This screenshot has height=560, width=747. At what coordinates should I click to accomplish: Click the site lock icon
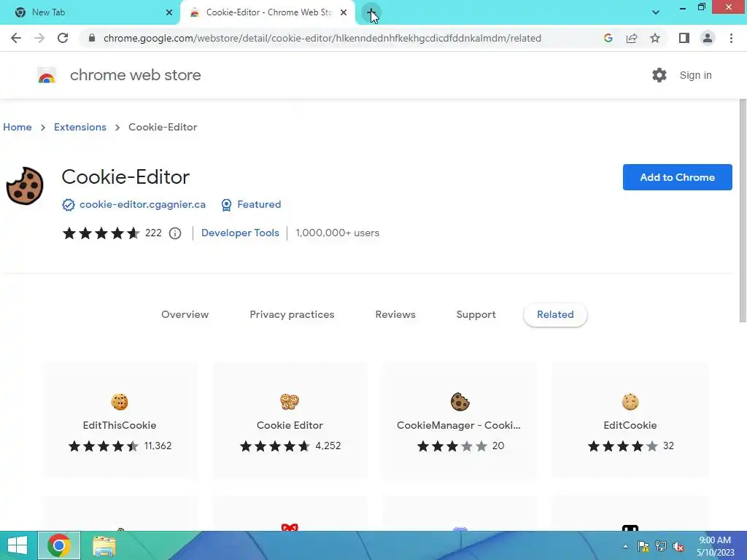92,38
